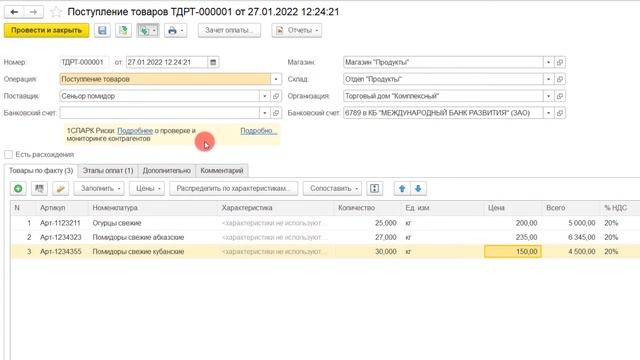The width and height of the screenshot is (640, 360).
Task: Switch to the Этапы оплат (1) tab
Action: (108, 171)
